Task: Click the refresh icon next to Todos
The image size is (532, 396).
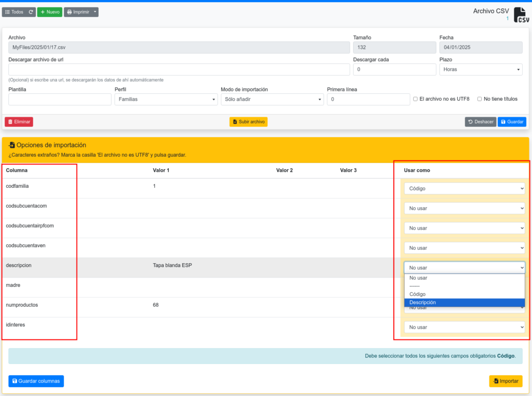Action: pos(31,12)
